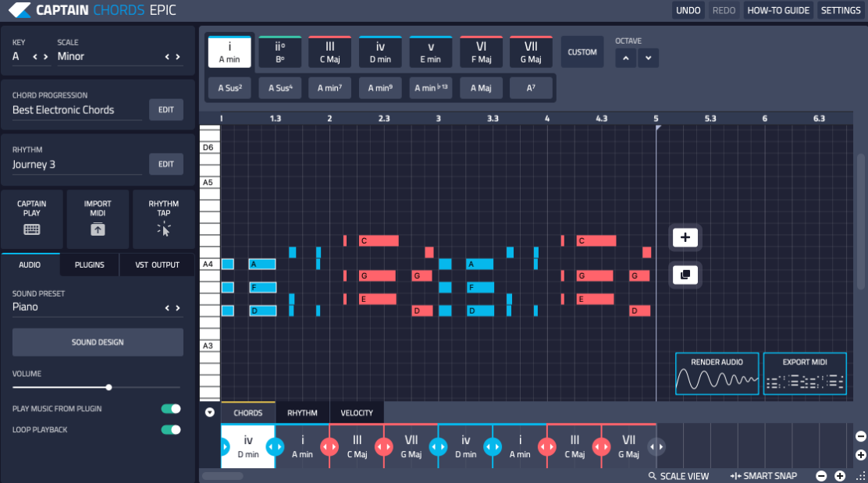Select the A Sus2 chord variation
Image resolution: width=868 pixels, height=483 pixels.
pyautogui.click(x=229, y=87)
